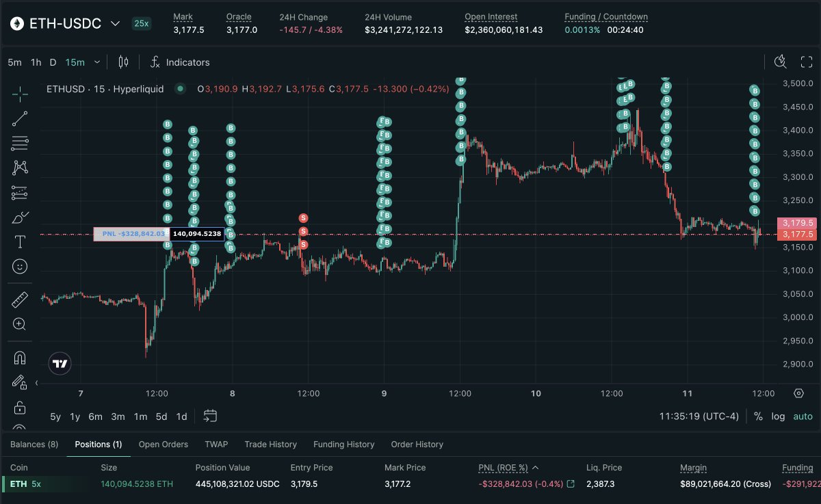Select the brush drawing tool
The width and height of the screenshot is (821, 504).
[20, 217]
